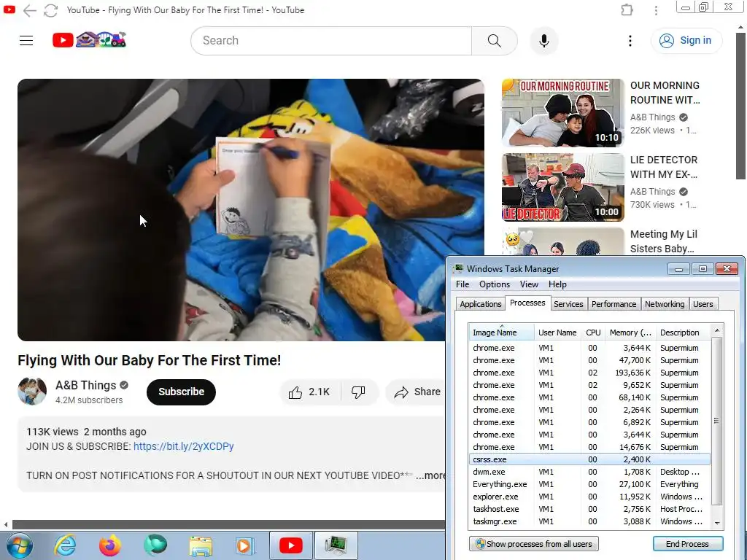
Task: Switch to the Networking tab
Action: [x=665, y=304]
